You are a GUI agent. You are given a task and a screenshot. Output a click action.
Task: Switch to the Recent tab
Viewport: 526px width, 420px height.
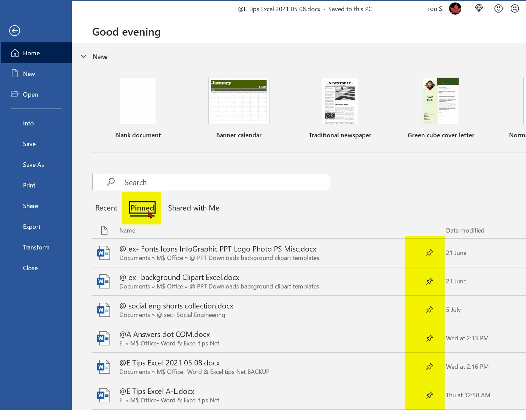pos(106,208)
